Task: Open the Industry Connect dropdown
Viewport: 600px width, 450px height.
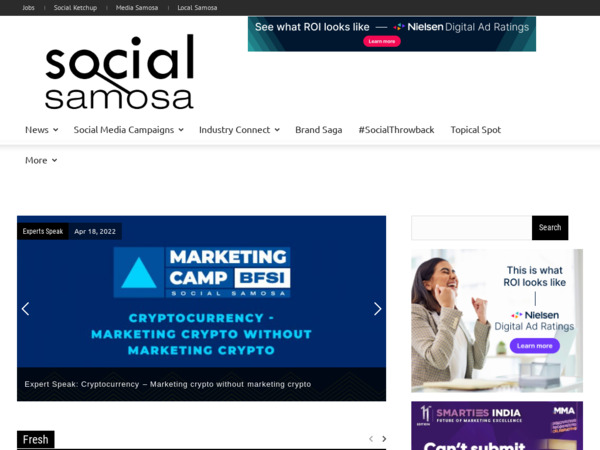Action: coord(239,130)
